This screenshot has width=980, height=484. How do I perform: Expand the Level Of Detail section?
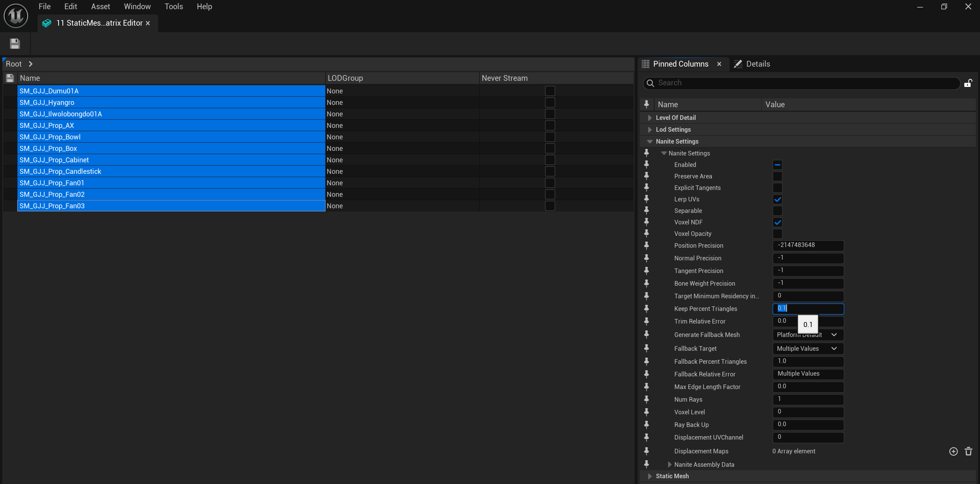(x=650, y=118)
